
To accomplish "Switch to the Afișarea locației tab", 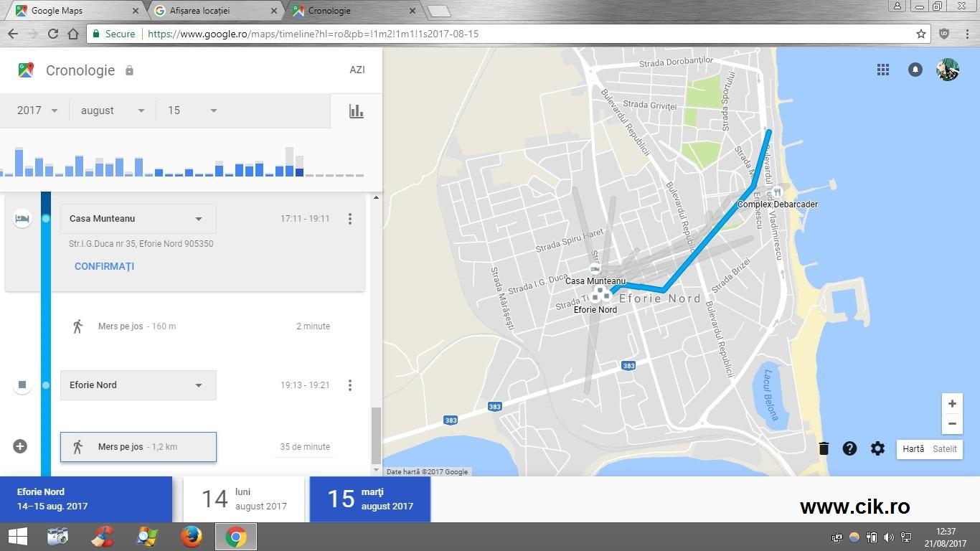I will click(215, 11).
